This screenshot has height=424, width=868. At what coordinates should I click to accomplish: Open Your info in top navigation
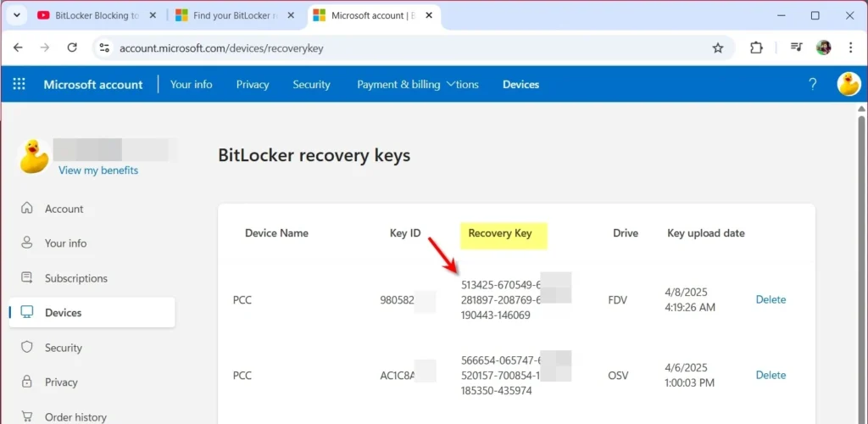click(x=191, y=84)
